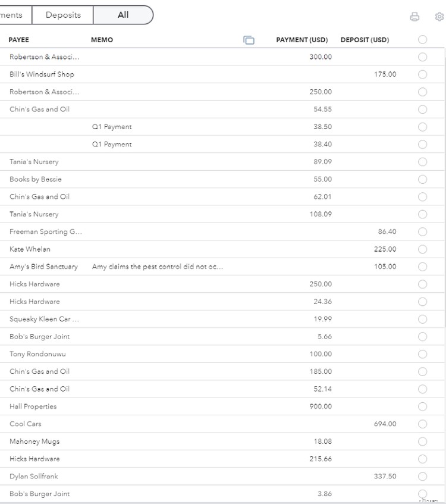Sort by the DEPOSIT (USD) column header
The height and width of the screenshot is (504, 446).
coord(364,40)
